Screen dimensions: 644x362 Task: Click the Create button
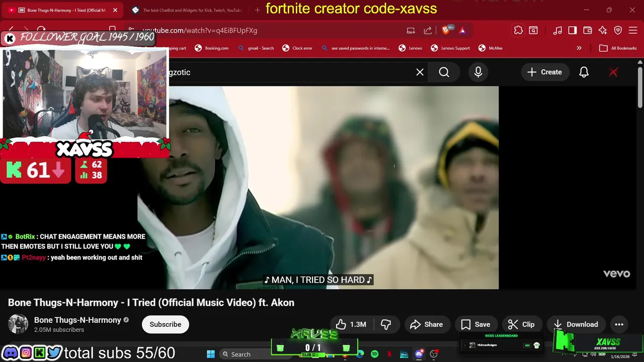(x=544, y=72)
